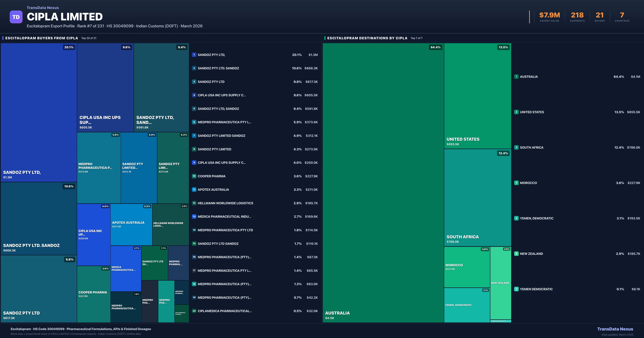The image size is (644, 338).
Task: Click green badge 4 beside MOROCCO
Action: tap(516, 183)
